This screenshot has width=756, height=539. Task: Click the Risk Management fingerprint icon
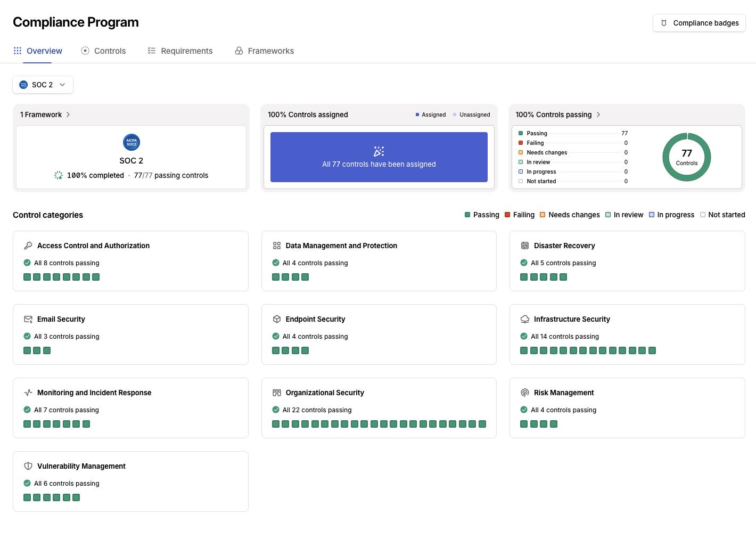coord(525,393)
